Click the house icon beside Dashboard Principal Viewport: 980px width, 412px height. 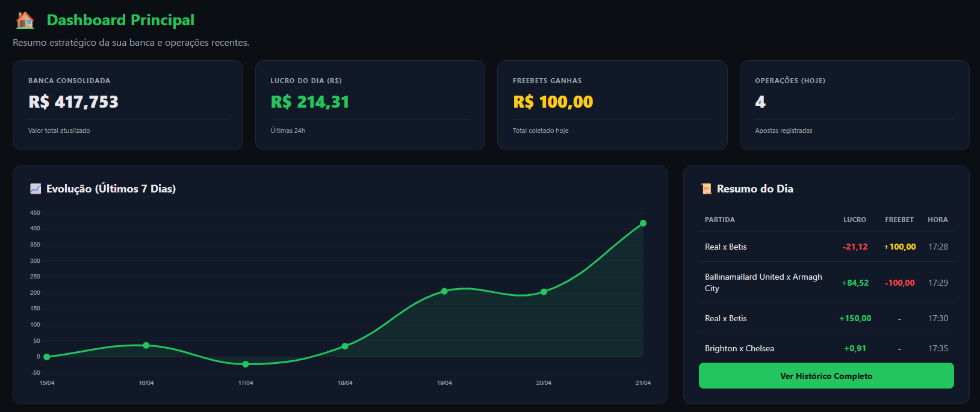pyautogui.click(x=25, y=20)
